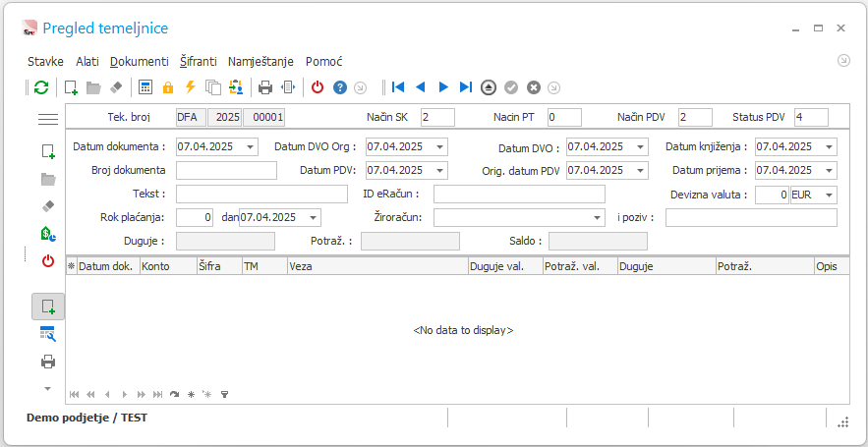Screen dimensions: 868x447
Task: Click the printer icon in top toolbar
Action: click(266, 87)
